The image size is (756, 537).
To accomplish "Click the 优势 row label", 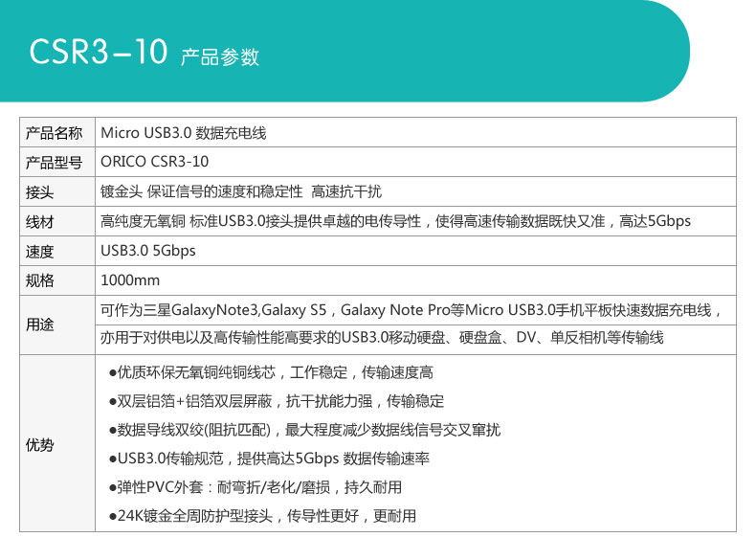I will [x=39, y=445].
